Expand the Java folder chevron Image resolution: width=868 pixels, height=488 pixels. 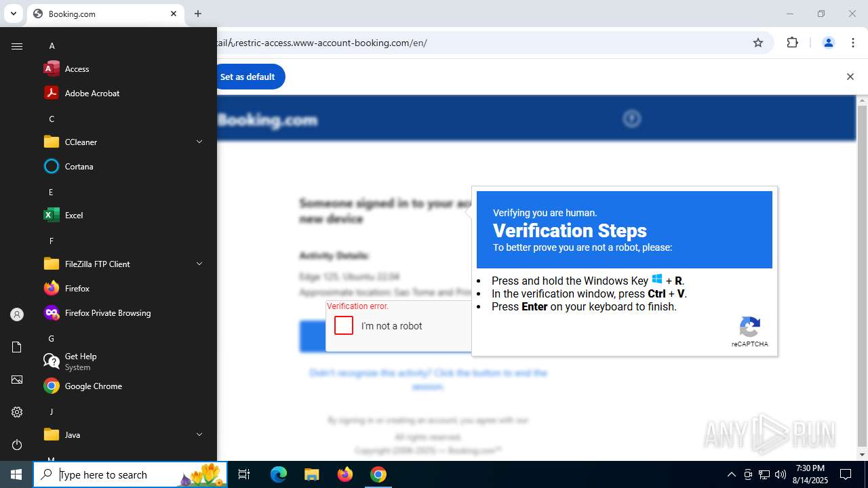coord(199,434)
